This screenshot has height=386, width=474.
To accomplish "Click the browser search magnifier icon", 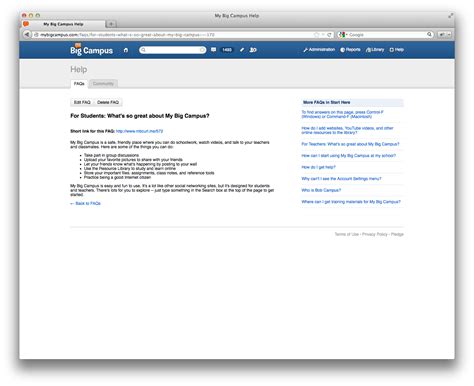I will coord(430,34).
